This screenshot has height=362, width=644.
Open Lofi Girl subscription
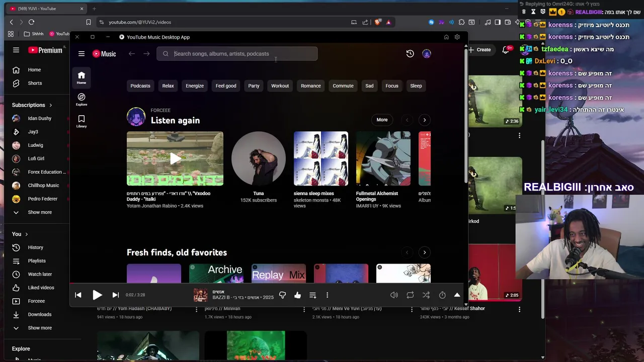click(35, 159)
